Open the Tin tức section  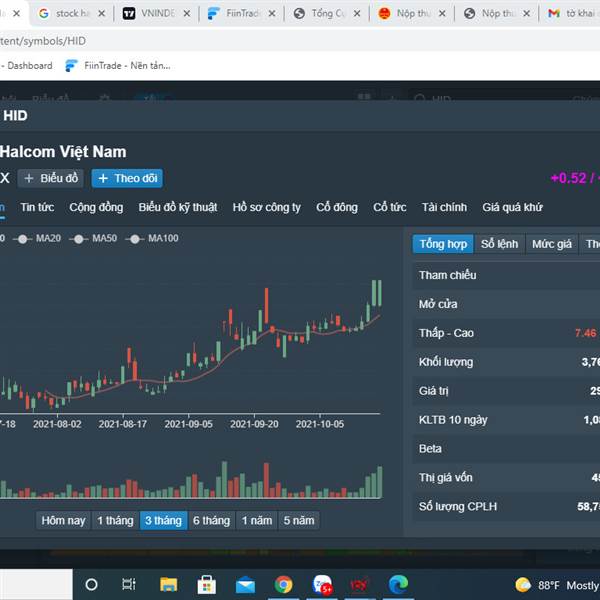tap(37, 207)
